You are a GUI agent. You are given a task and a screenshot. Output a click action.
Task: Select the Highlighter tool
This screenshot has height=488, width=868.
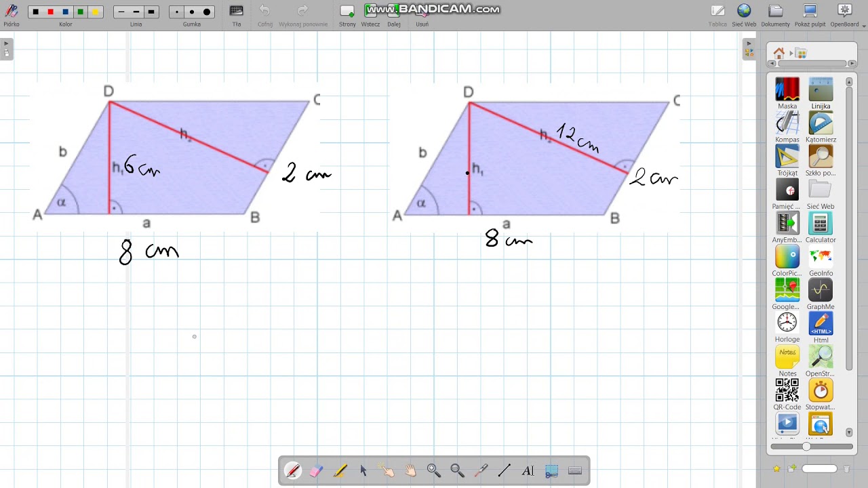pos(340,471)
